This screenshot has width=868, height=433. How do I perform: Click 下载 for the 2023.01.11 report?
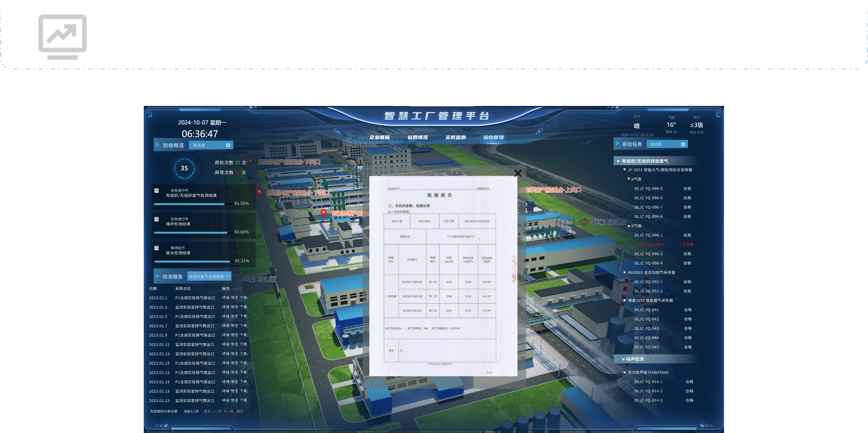point(243,344)
